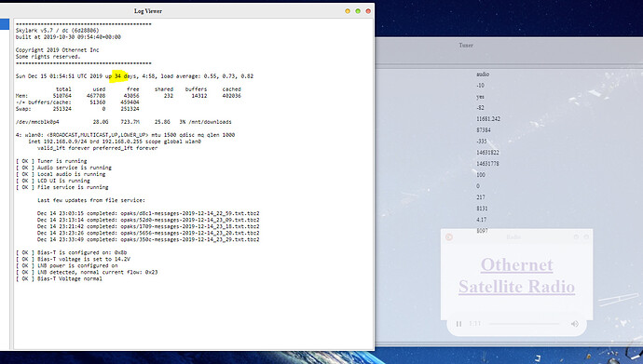Click the '4.17' value in Tuner window
The image size is (643, 364).
tap(482, 220)
